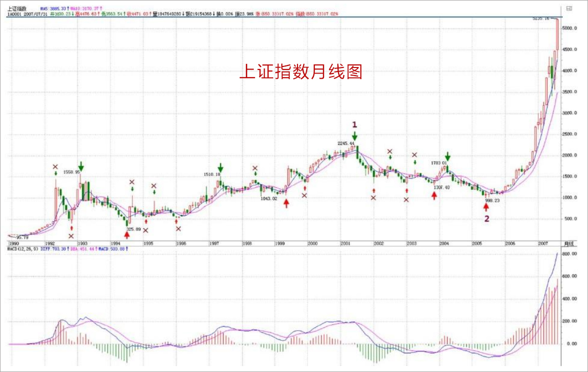This screenshot has height=372, width=588.
Task: Select the green arrow beside the 1558.95 peak
Action: coord(82,167)
